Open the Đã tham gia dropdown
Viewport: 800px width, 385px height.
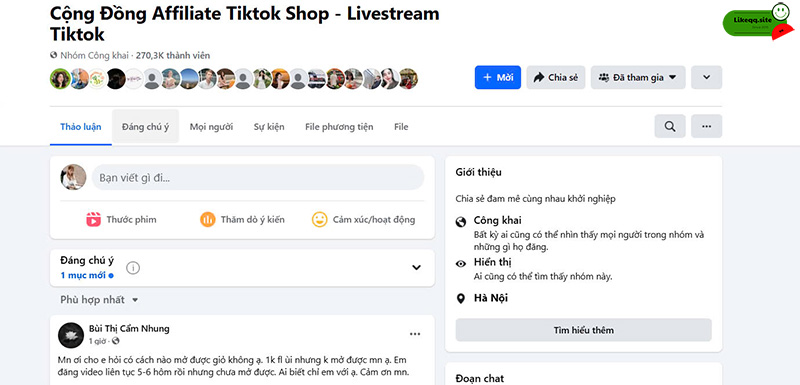point(638,78)
